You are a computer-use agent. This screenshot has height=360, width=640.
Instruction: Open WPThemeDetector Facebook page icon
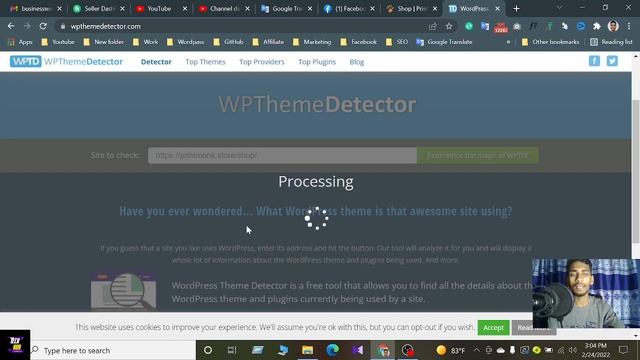[x=594, y=61]
